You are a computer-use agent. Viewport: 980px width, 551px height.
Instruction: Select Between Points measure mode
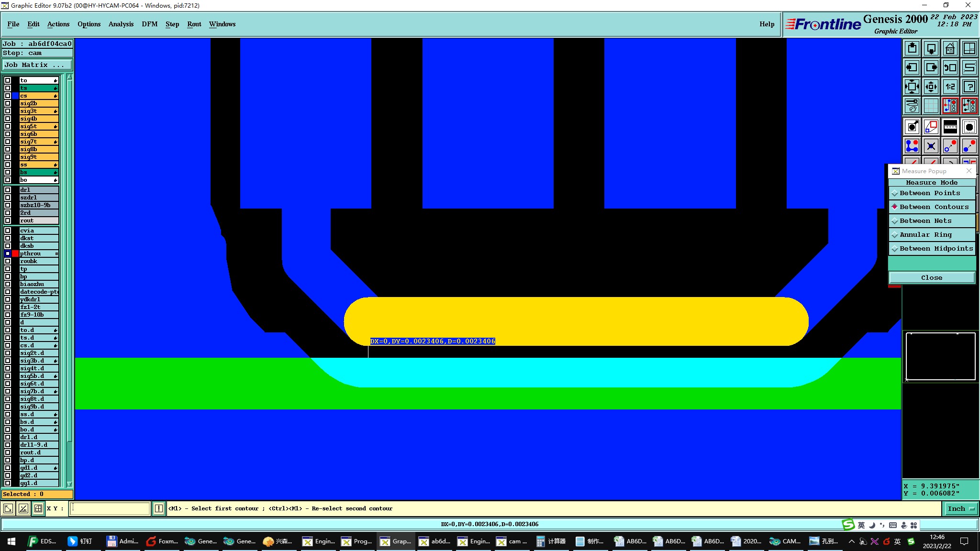point(929,193)
